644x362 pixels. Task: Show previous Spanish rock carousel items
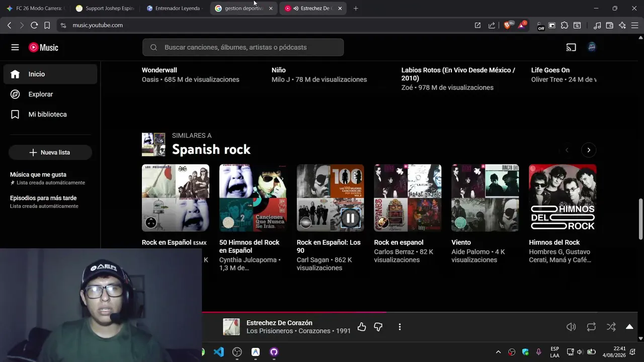(x=567, y=150)
